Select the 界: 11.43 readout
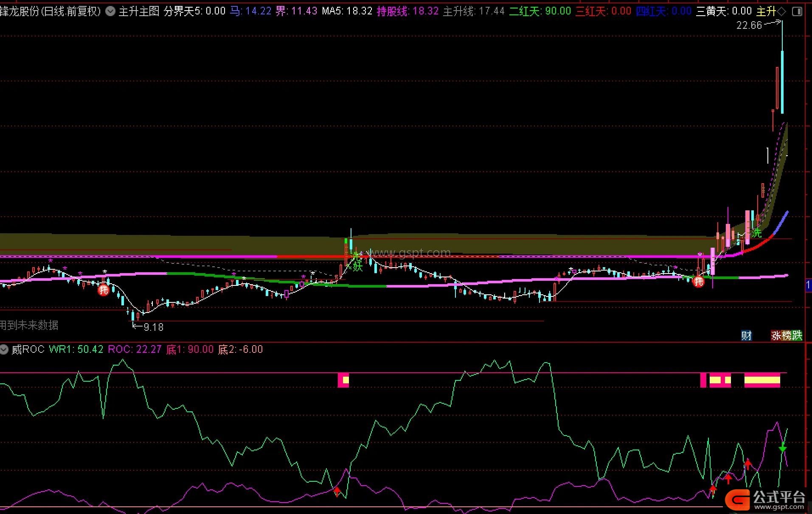 (296, 11)
